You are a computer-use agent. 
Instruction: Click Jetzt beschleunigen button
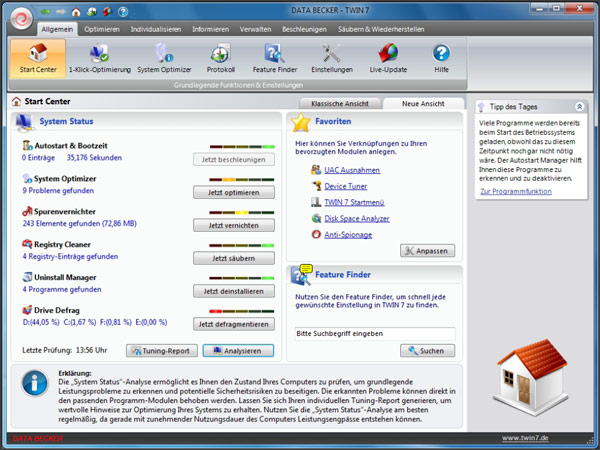click(x=234, y=160)
